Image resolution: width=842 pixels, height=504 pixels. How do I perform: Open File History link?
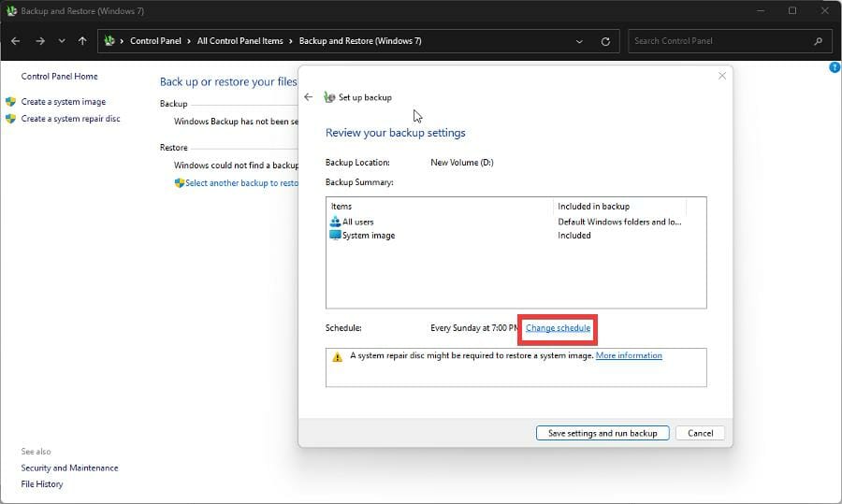[x=42, y=484]
